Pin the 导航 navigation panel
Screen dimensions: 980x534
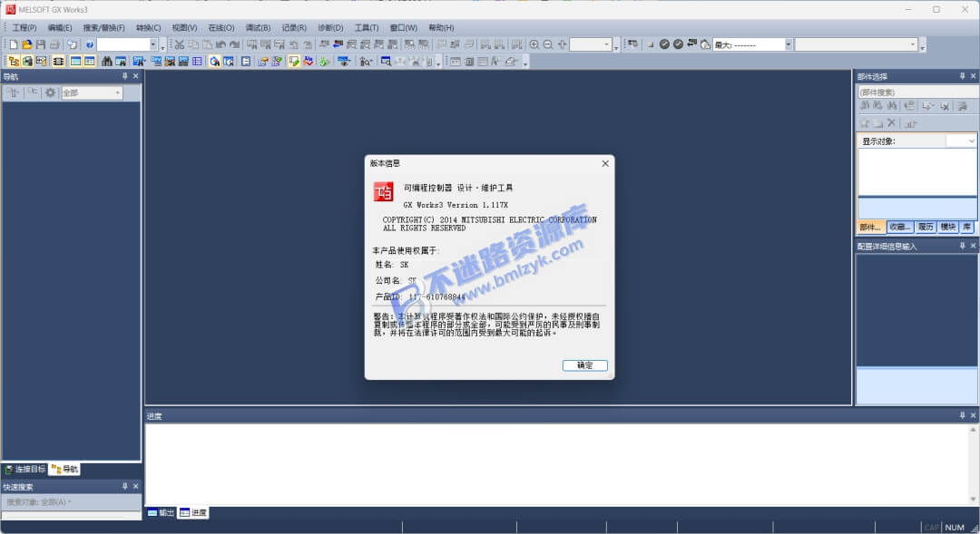[124, 76]
